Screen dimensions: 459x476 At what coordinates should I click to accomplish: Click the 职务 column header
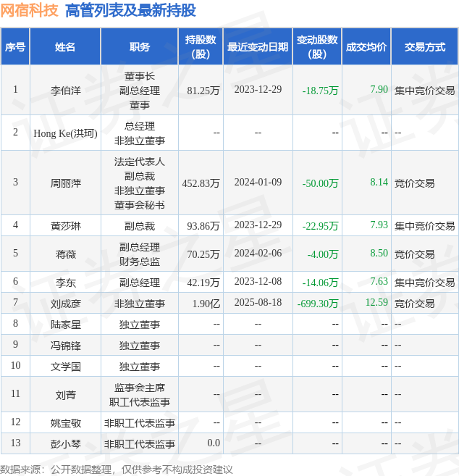pyautogui.click(x=140, y=47)
